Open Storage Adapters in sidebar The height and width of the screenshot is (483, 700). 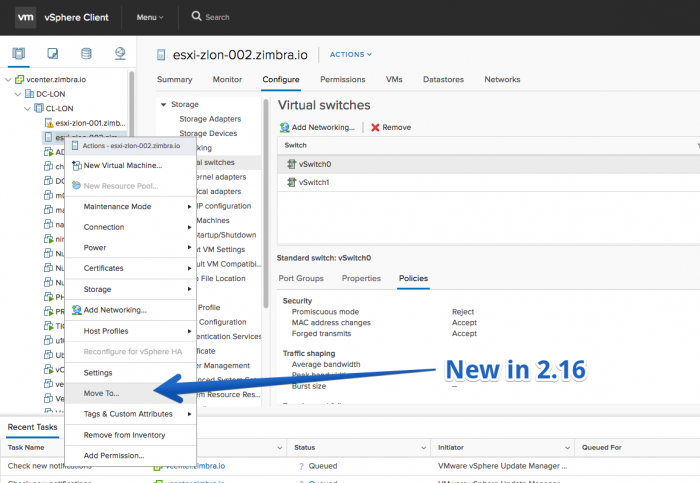point(210,119)
